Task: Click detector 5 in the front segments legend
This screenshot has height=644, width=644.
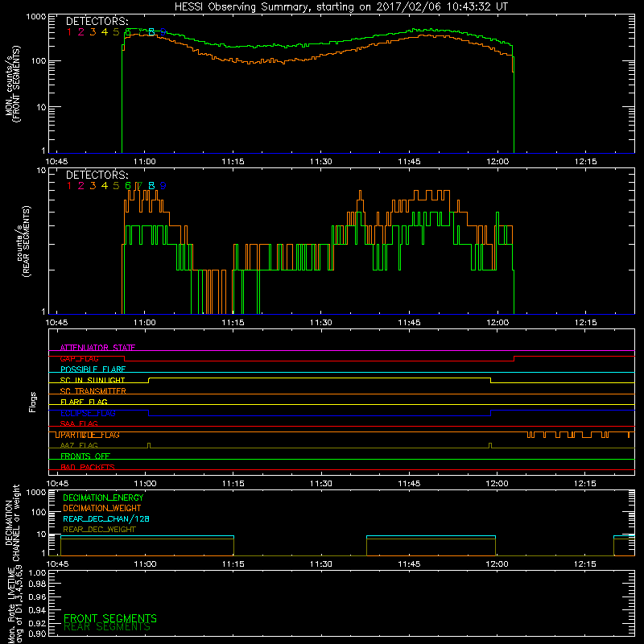Action: click(x=116, y=32)
